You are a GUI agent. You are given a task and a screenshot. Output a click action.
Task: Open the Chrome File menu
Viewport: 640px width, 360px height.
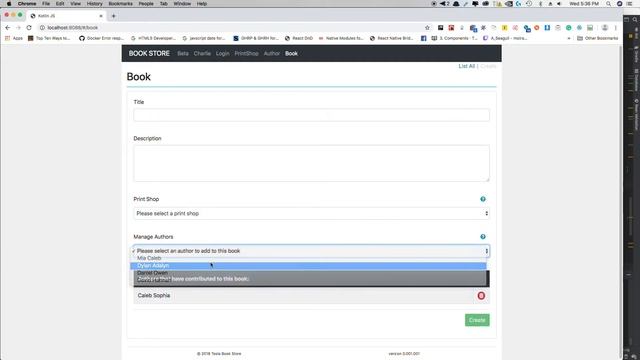(46, 4)
